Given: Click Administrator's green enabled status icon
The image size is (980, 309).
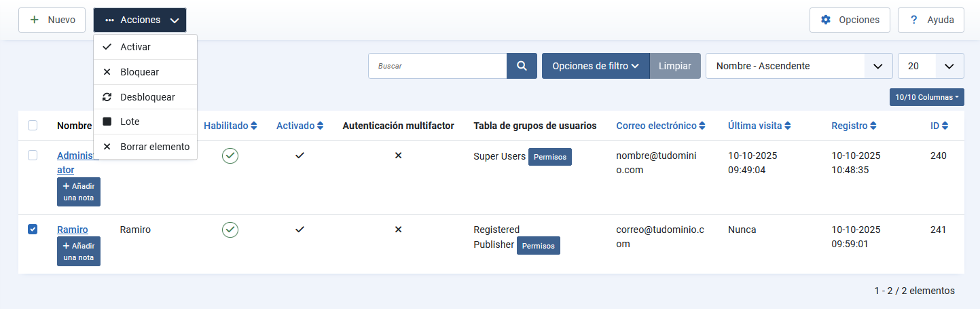Looking at the screenshot, I should pos(230,156).
